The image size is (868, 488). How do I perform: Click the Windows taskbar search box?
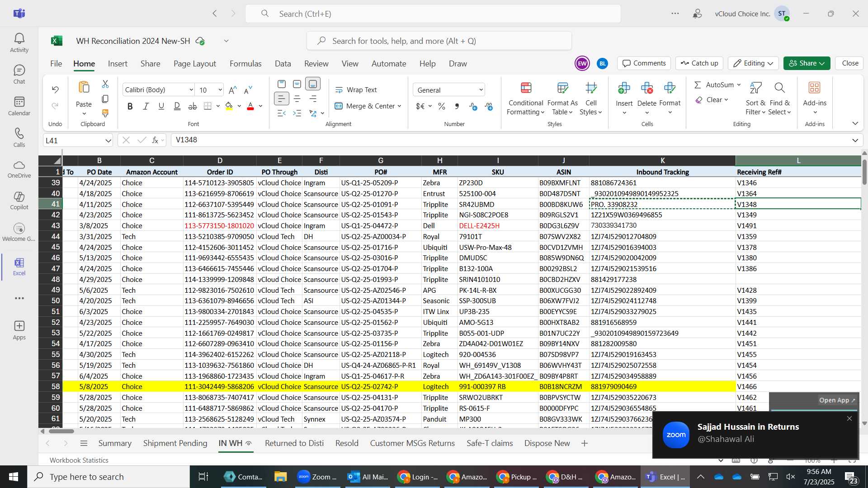pyautogui.click(x=108, y=477)
